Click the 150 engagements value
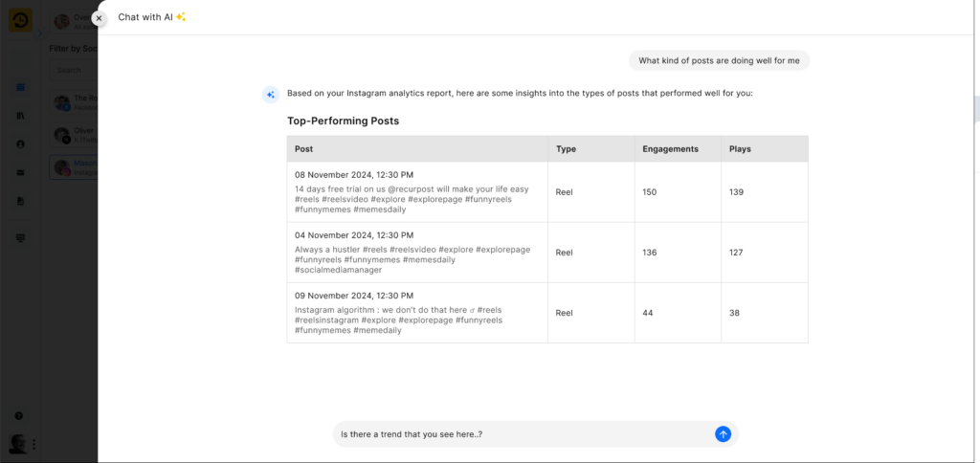980x463 pixels. point(650,192)
